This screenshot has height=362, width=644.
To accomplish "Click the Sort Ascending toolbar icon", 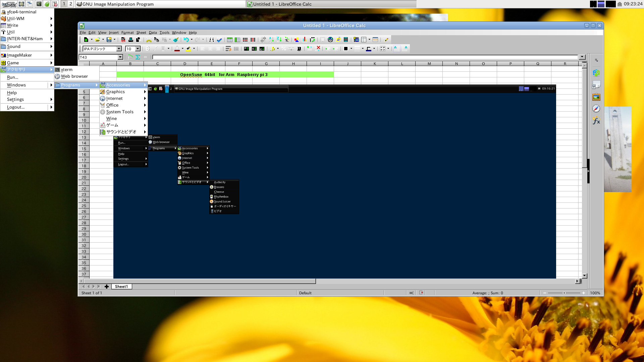I will (x=271, y=40).
